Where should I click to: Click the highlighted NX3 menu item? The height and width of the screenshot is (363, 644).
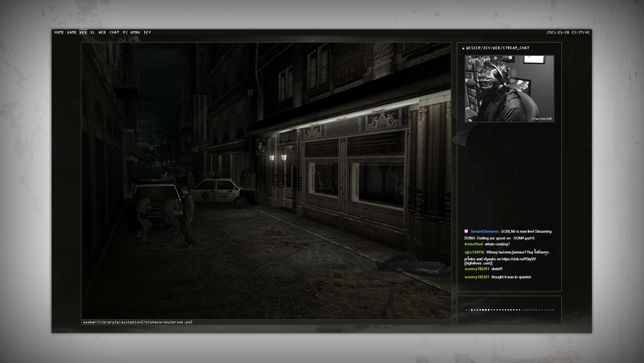(83, 32)
